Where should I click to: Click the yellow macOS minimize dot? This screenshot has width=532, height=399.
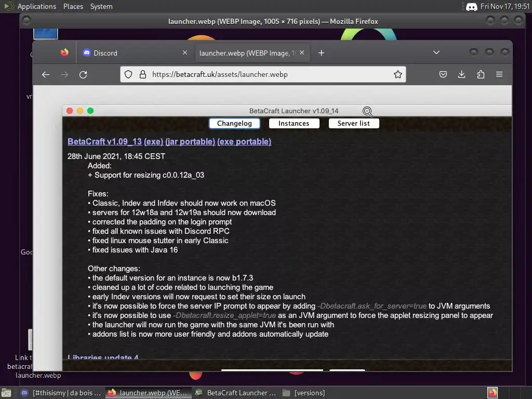click(80, 111)
